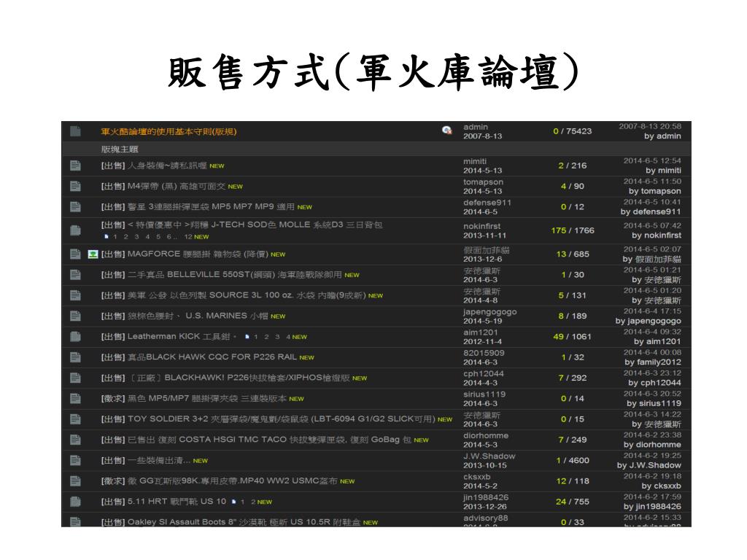Open author defense911 in author column
This screenshot has height=560, width=747.
(x=487, y=203)
